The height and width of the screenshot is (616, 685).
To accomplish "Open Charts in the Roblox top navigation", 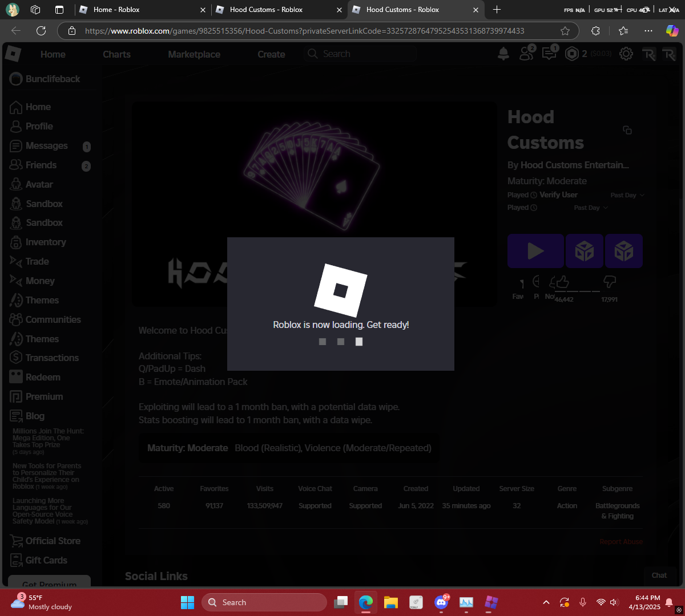I will click(x=116, y=54).
